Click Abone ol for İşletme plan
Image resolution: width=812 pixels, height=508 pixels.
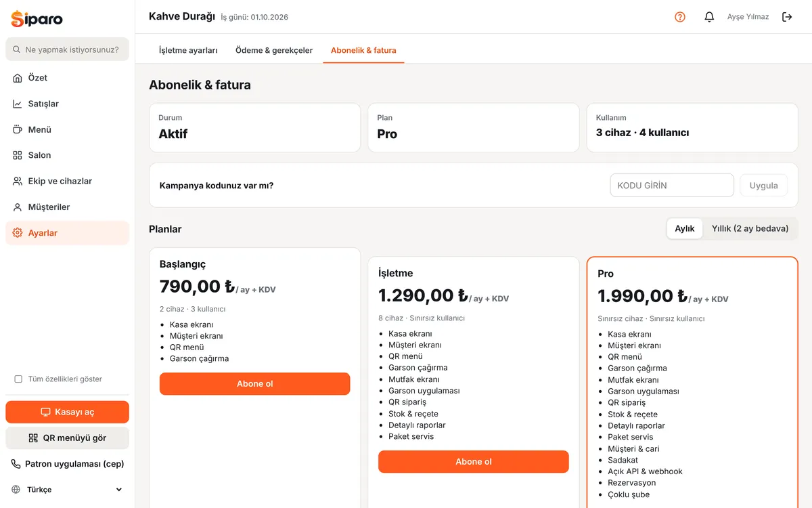point(474,462)
